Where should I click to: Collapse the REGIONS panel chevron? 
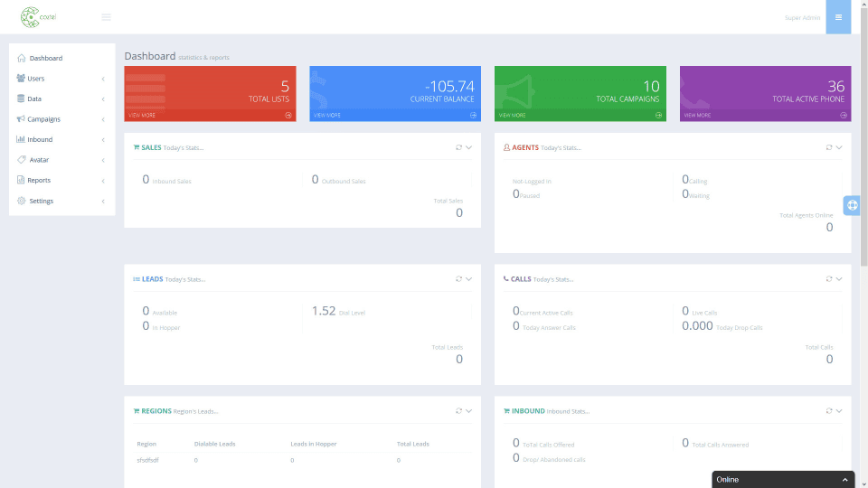[469, 410]
